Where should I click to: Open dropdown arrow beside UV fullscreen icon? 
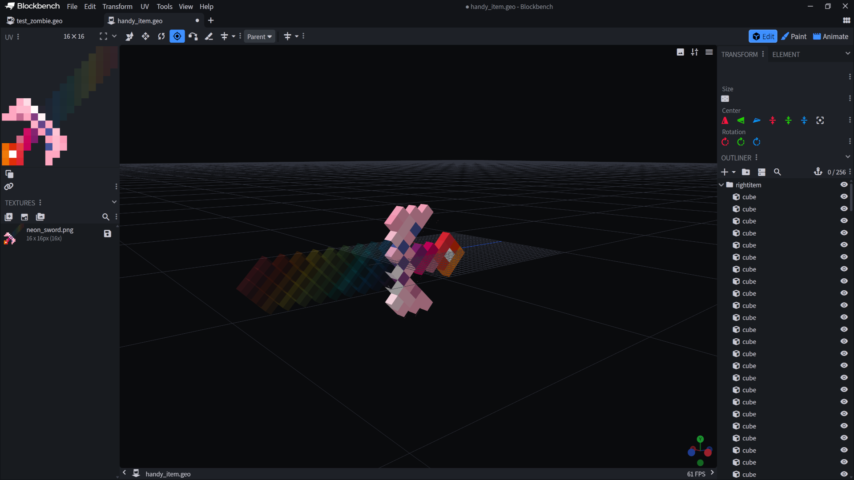point(114,37)
